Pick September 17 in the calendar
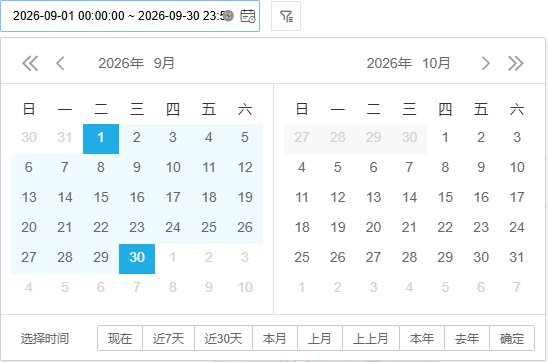This screenshot has width=548, height=362. pos(173,197)
